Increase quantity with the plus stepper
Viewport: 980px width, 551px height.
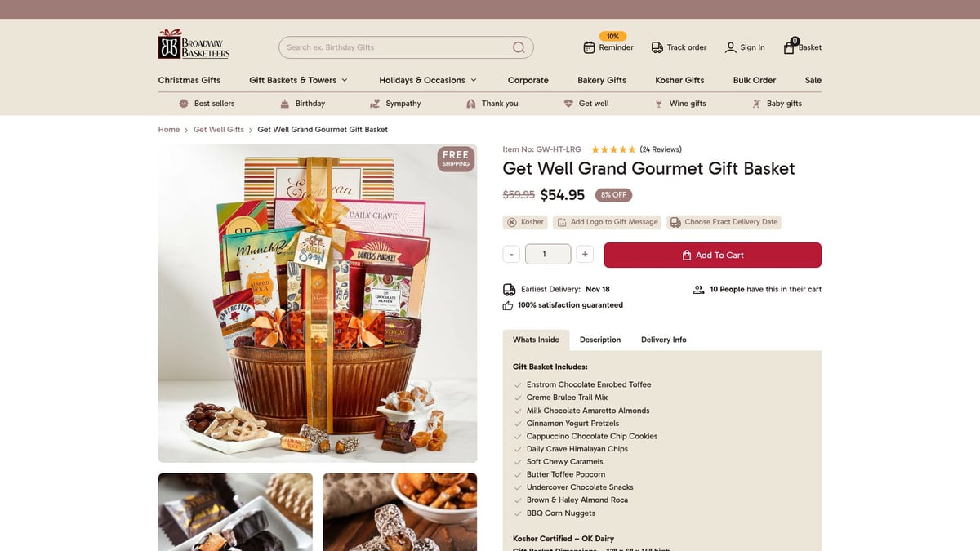pos(585,254)
